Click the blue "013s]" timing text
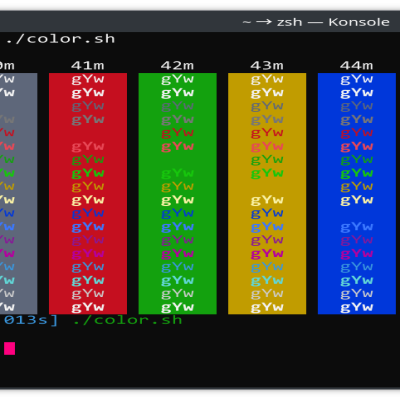 point(31,320)
